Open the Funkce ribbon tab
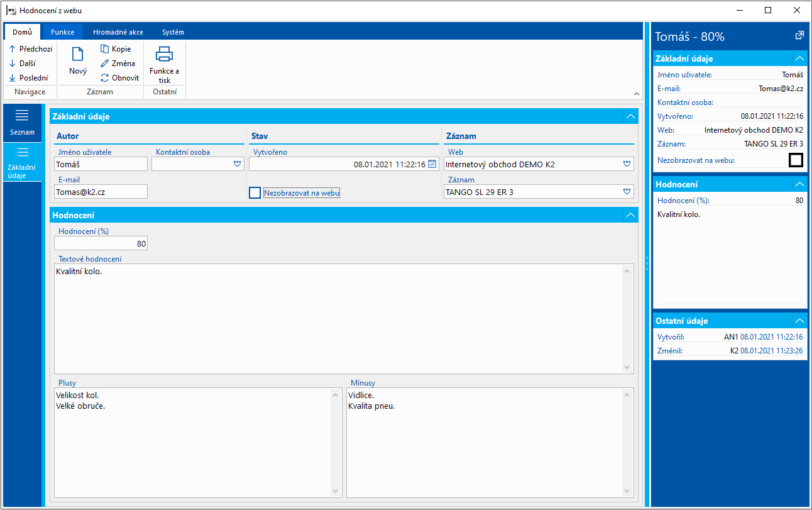This screenshot has height=510, width=812. 63,32
